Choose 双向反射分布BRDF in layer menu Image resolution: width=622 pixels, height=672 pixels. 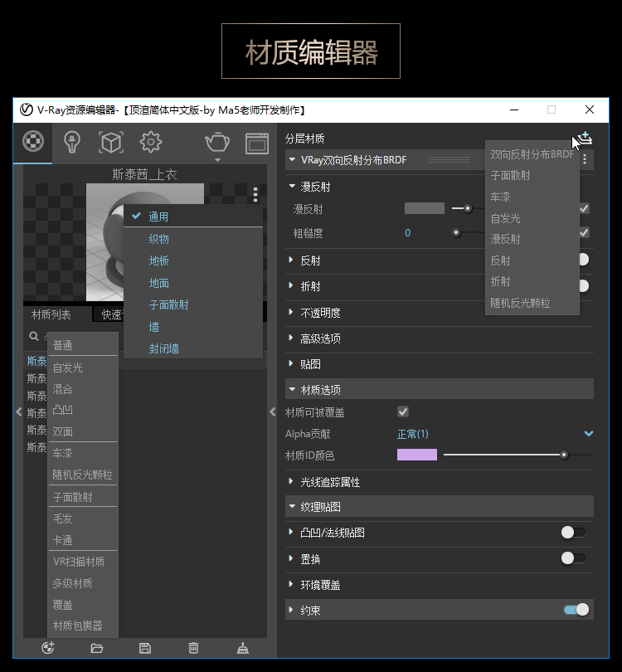[x=532, y=154]
